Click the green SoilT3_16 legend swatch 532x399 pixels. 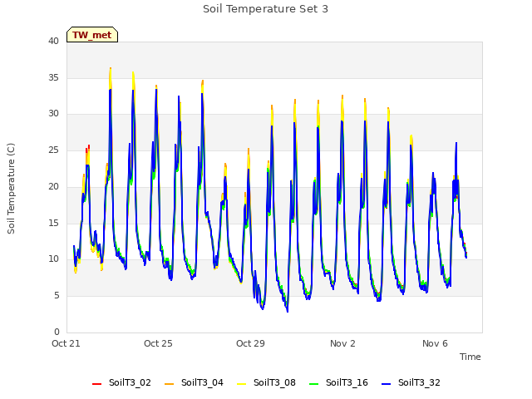(314, 384)
